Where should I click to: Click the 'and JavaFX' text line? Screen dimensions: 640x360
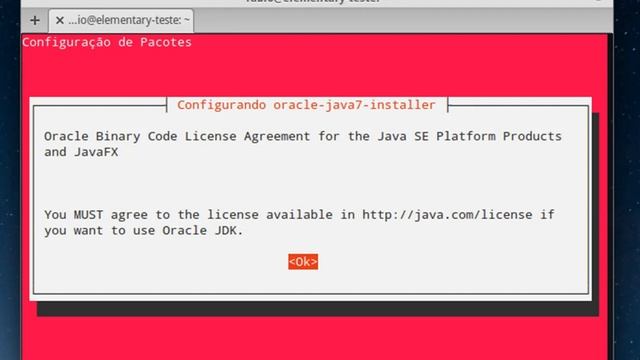pos(81,152)
